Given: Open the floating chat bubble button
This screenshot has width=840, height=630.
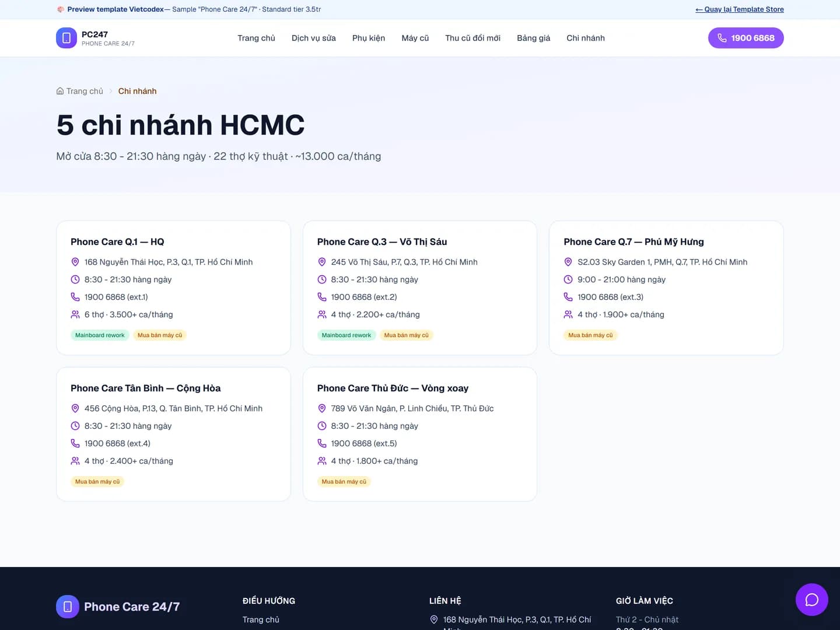Looking at the screenshot, I should coord(812,600).
